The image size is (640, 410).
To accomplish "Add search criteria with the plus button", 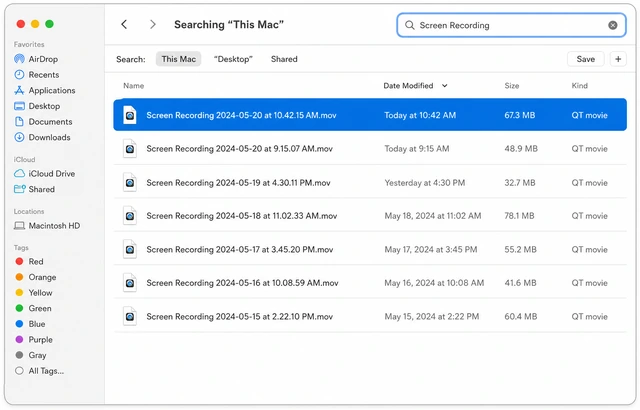I will [x=618, y=59].
